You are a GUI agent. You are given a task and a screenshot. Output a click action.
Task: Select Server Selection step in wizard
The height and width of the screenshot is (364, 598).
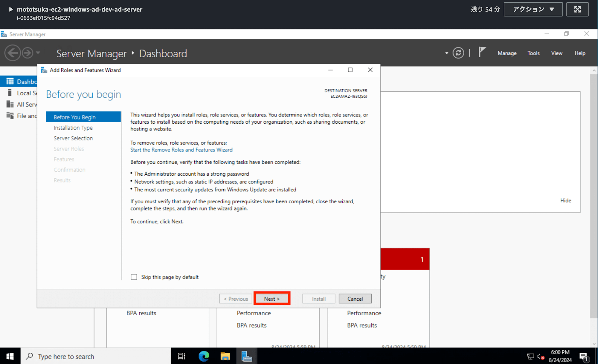pyautogui.click(x=73, y=138)
